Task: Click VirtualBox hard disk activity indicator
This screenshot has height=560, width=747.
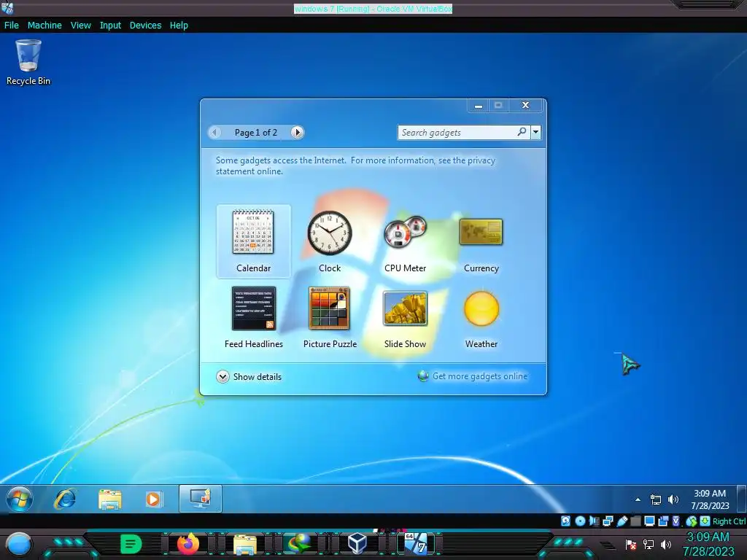Action: click(565, 521)
